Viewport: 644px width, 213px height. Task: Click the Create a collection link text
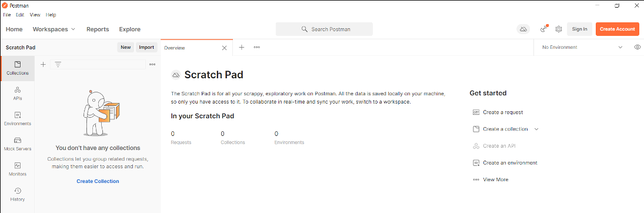point(505,129)
